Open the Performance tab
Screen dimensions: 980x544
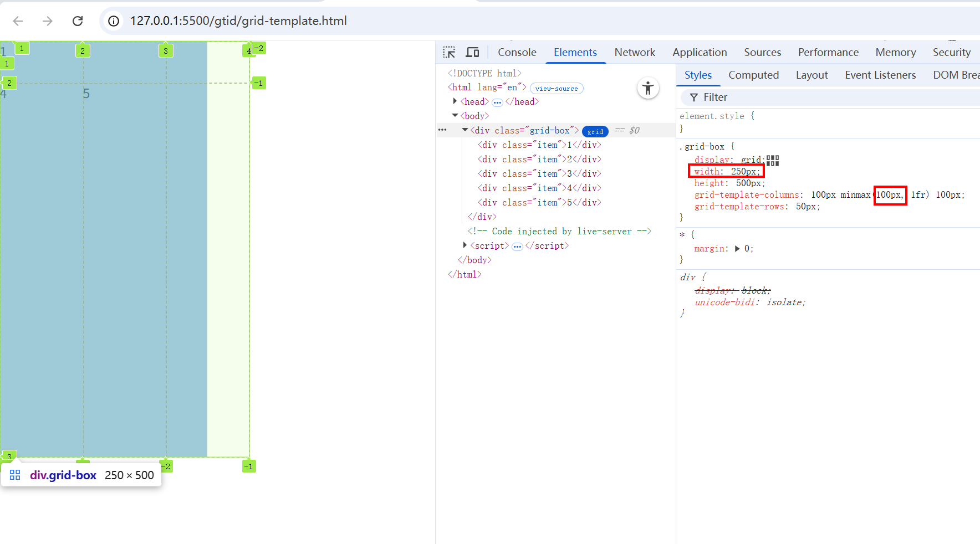pyautogui.click(x=828, y=52)
